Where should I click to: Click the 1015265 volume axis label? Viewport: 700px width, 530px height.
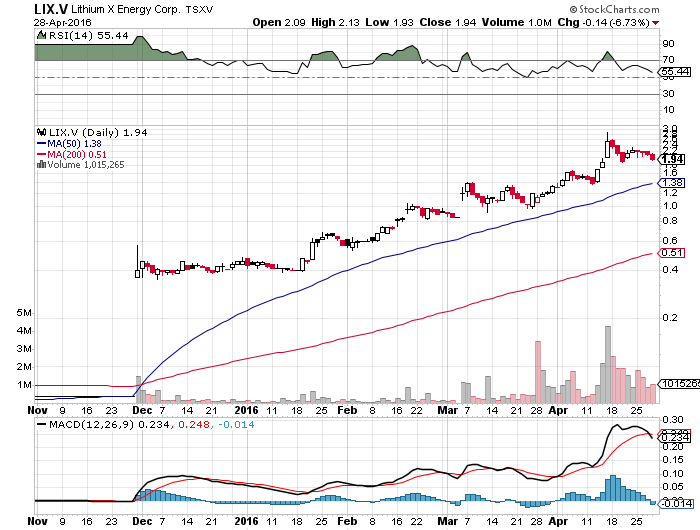677,384
